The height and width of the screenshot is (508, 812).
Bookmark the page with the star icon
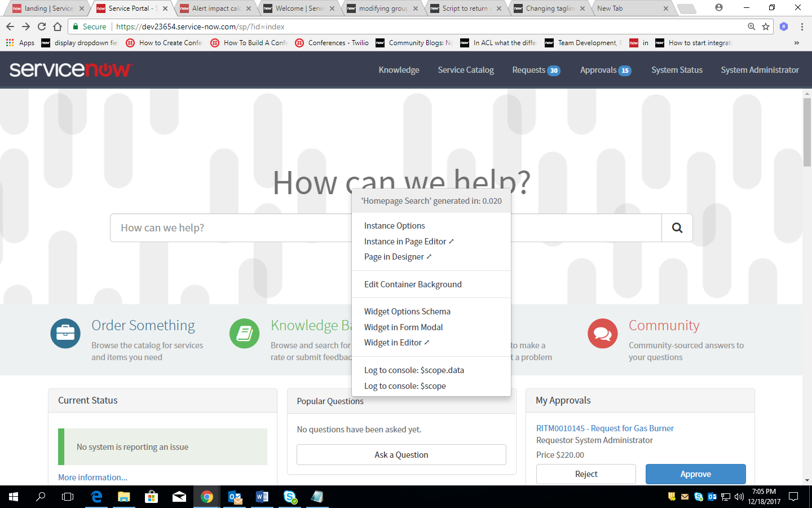[765, 26]
